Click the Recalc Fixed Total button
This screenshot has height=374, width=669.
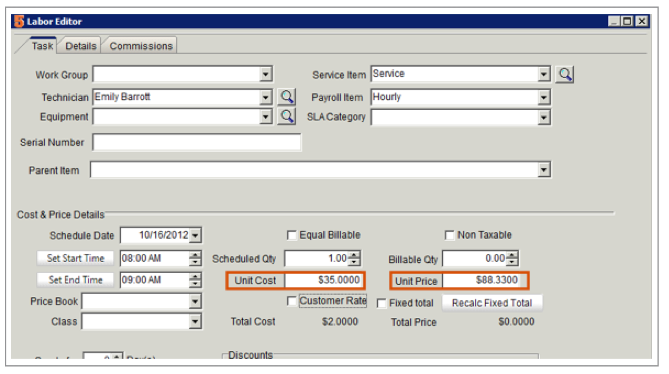492,303
